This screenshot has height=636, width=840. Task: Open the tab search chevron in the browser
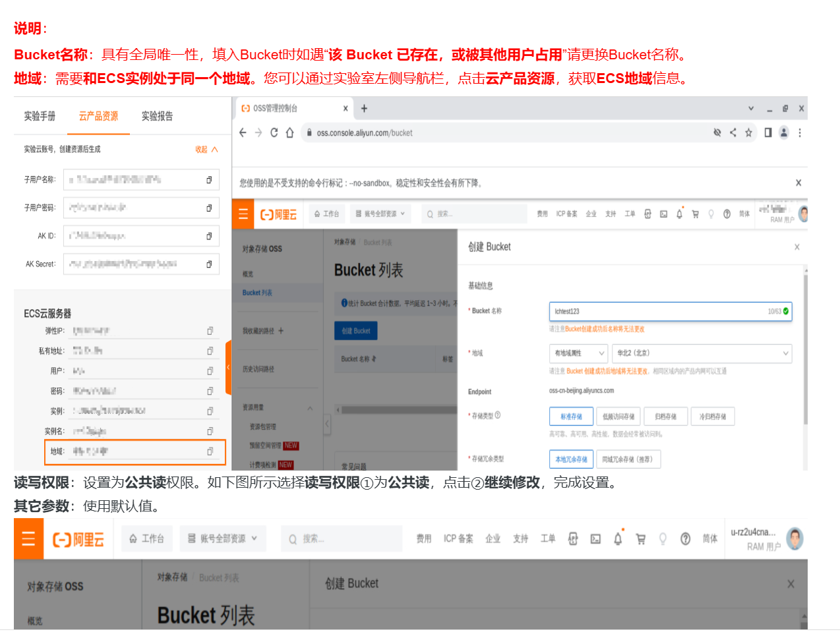(751, 108)
